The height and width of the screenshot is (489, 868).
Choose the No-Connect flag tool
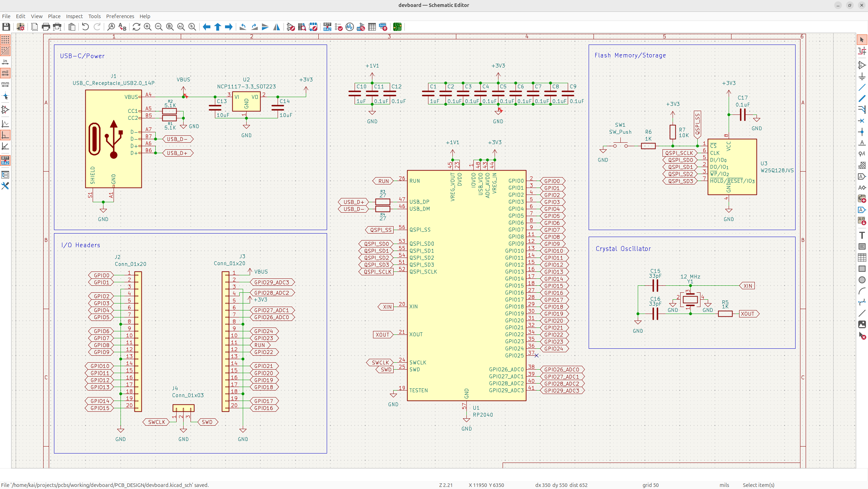862,121
